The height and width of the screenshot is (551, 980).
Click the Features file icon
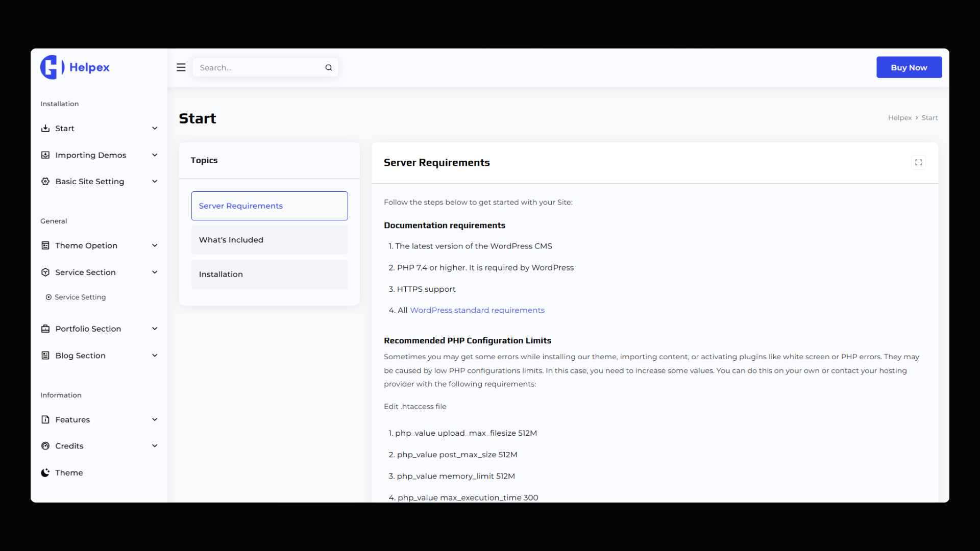(x=45, y=419)
